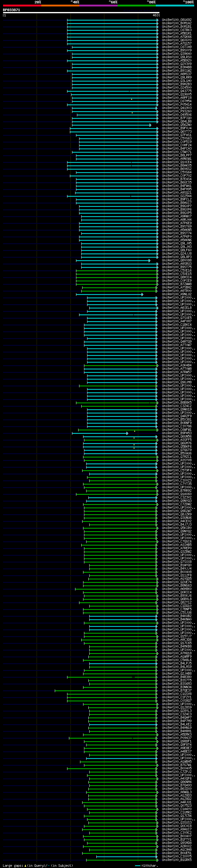Select label UniRef100_Q9LRS0

[x=177, y=57]
